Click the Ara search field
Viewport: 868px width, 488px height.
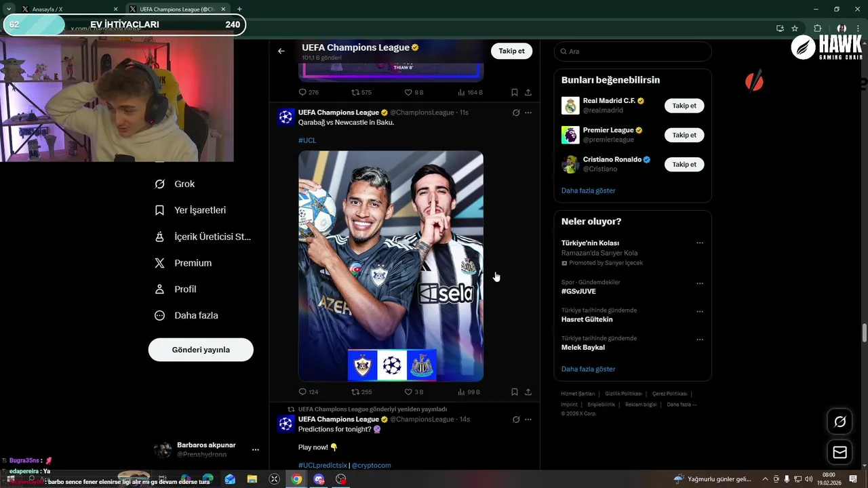pos(633,52)
